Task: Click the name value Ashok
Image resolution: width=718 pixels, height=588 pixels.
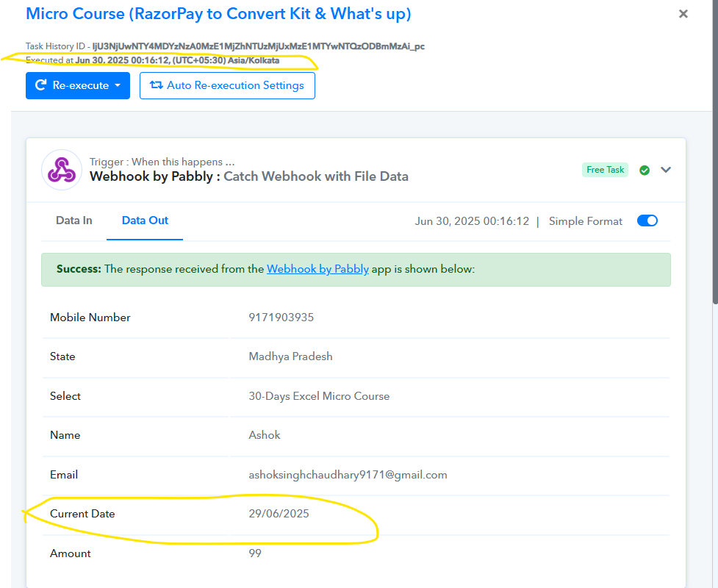Action: [265, 436]
